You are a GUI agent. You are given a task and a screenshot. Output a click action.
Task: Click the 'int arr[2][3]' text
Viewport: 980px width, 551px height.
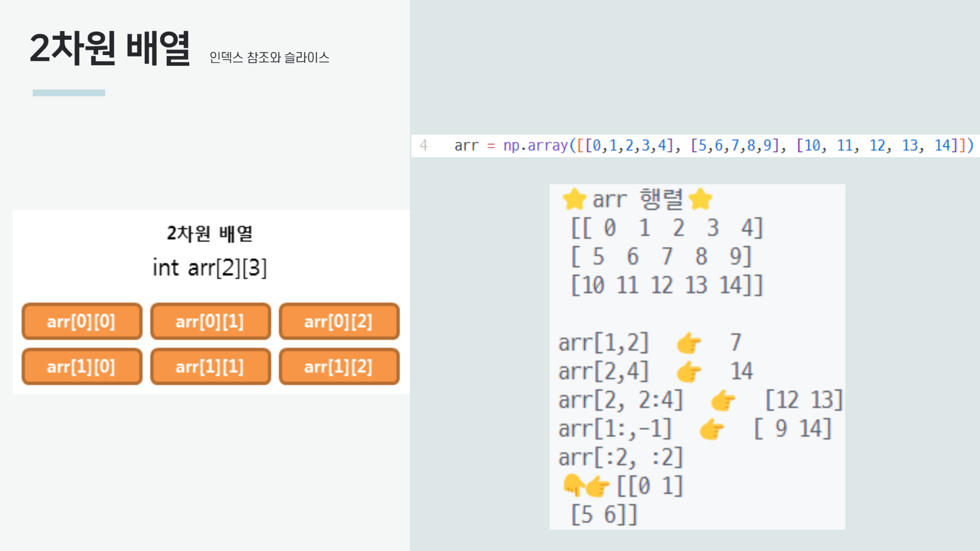(210, 268)
